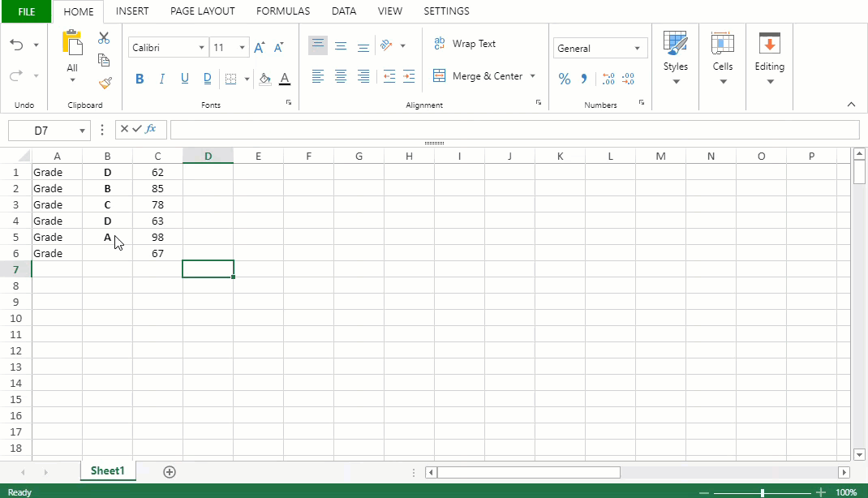
Task: Align text left
Action: coord(318,76)
